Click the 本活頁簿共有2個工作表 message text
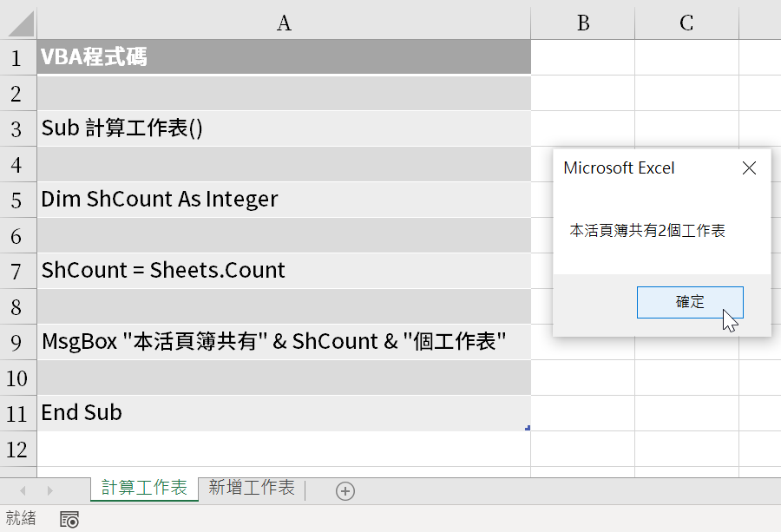The height and width of the screenshot is (532, 781). pyautogui.click(x=647, y=231)
